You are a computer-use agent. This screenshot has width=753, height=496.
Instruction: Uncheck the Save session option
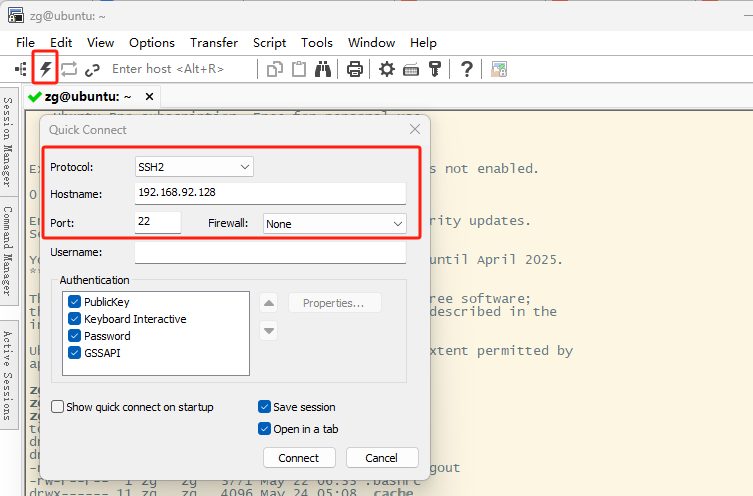click(x=264, y=407)
